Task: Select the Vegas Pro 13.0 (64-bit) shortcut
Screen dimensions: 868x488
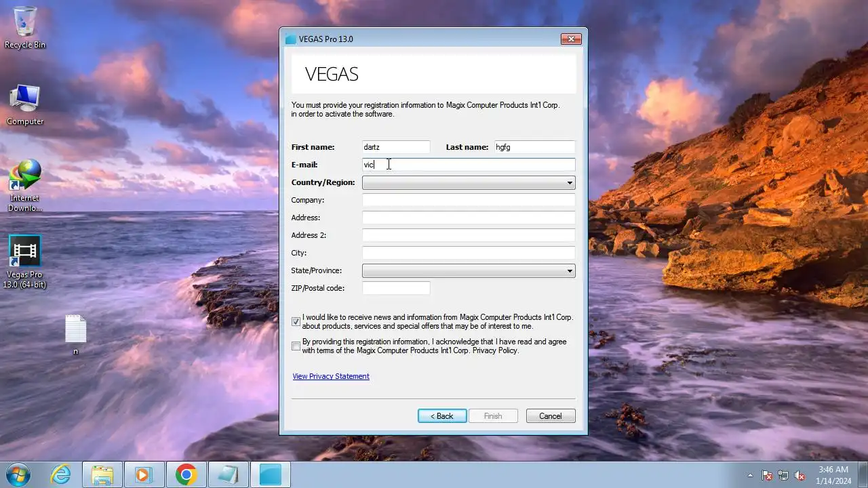Action: click(x=25, y=262)
